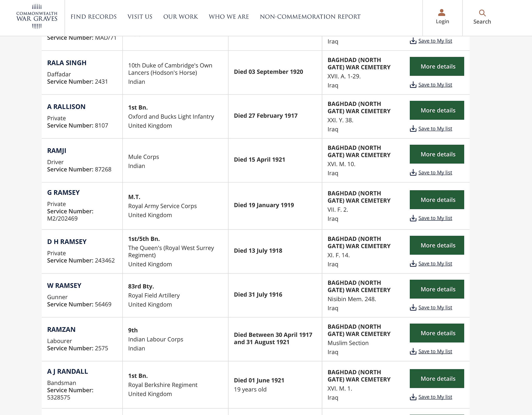Save G Ramsey to My list

[435, 218]
